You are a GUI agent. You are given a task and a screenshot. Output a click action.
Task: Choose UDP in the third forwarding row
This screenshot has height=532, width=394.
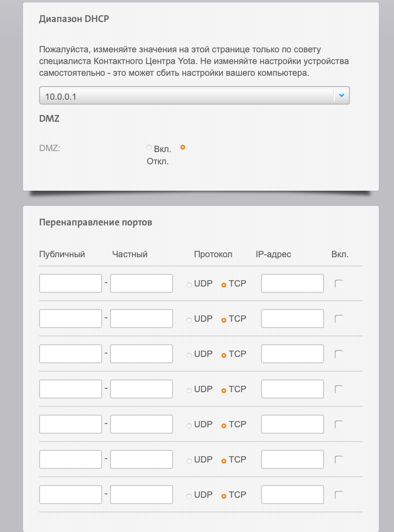(189, 355)
